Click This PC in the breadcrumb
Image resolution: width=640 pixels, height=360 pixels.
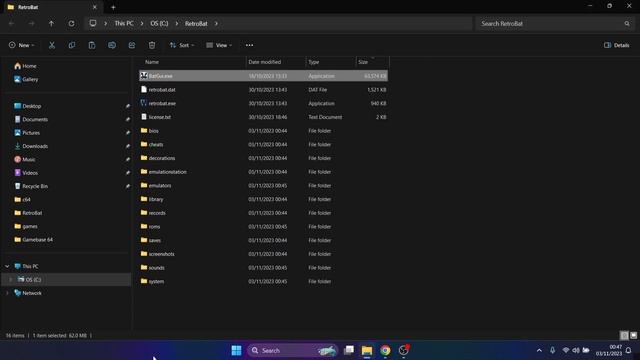(x=124, y=24)
